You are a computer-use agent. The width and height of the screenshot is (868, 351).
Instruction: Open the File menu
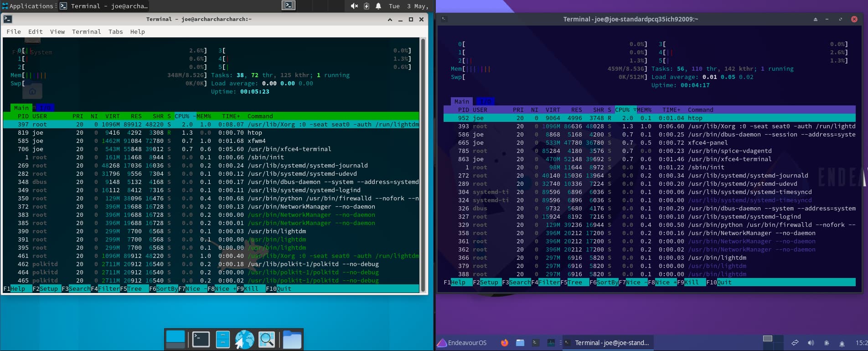pyautogui.click(x=14, y=31)
